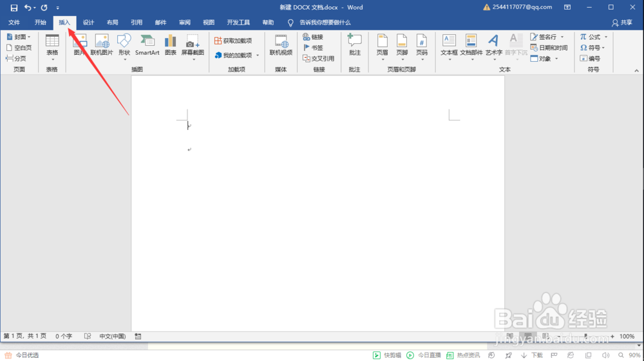The image size is (644, 361).
Task: Click 今日直播 in bottom browser bar
Action: click(x=424, y=355)
